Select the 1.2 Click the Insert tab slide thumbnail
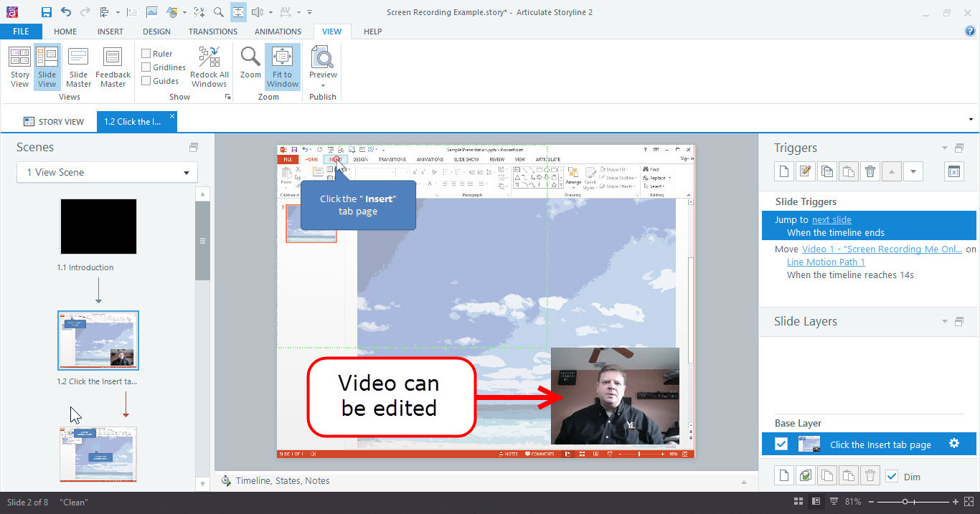Image resolution: width=980 pixels, height=514 pixels. coord(98,341)
